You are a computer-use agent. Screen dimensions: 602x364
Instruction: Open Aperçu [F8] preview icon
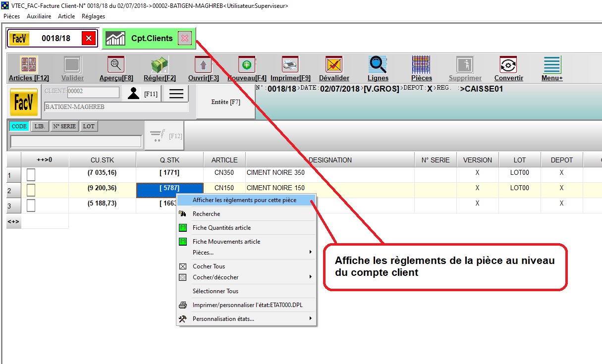click(x=116, y=65)
